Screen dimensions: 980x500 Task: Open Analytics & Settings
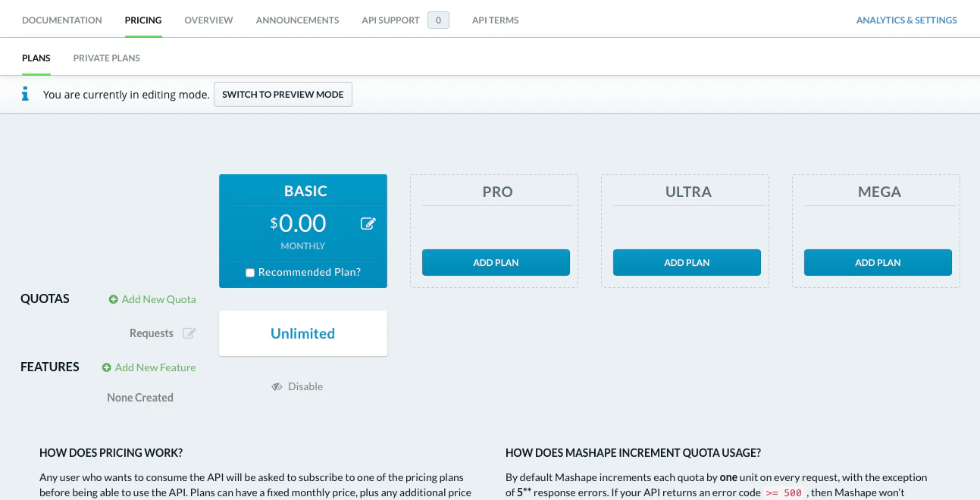point(906,20)
